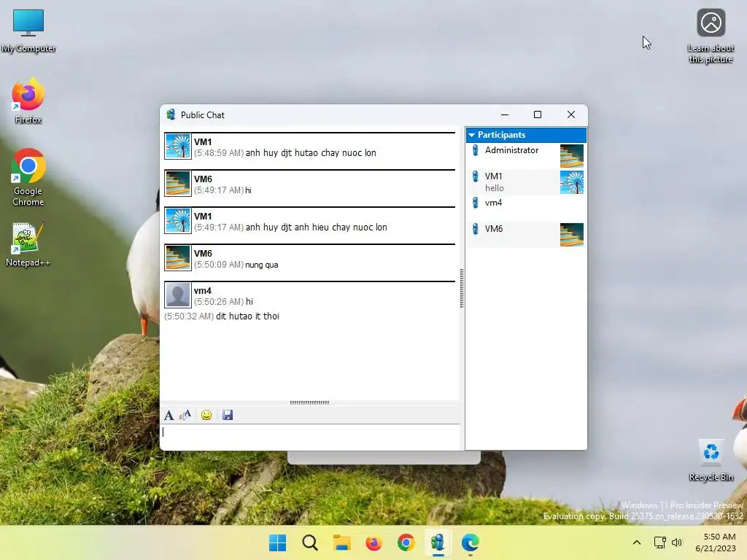The image size is (747, 560).
Task: Save the chat with the floppy disk icon
Action: click(x=228, y=415)
